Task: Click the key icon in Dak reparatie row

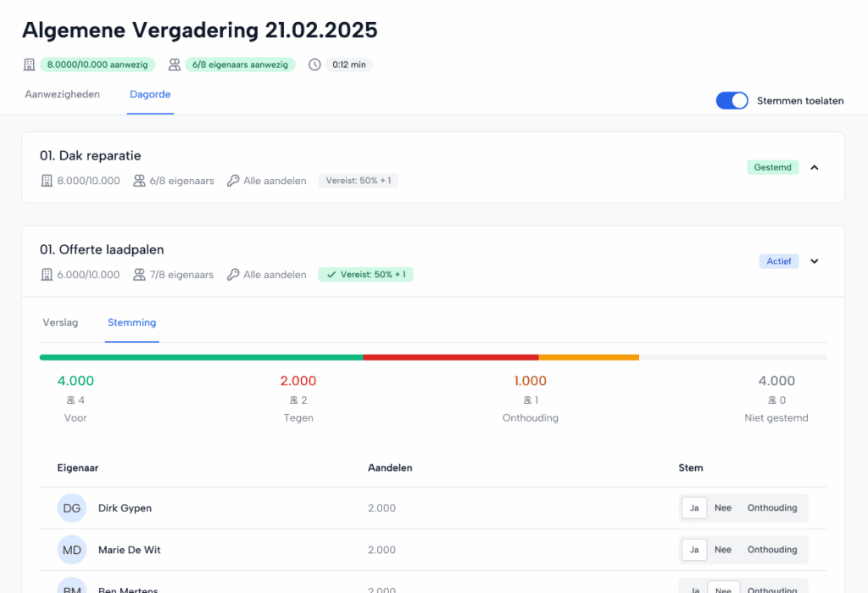Action: pyautogui.click(x=233, y=181)
